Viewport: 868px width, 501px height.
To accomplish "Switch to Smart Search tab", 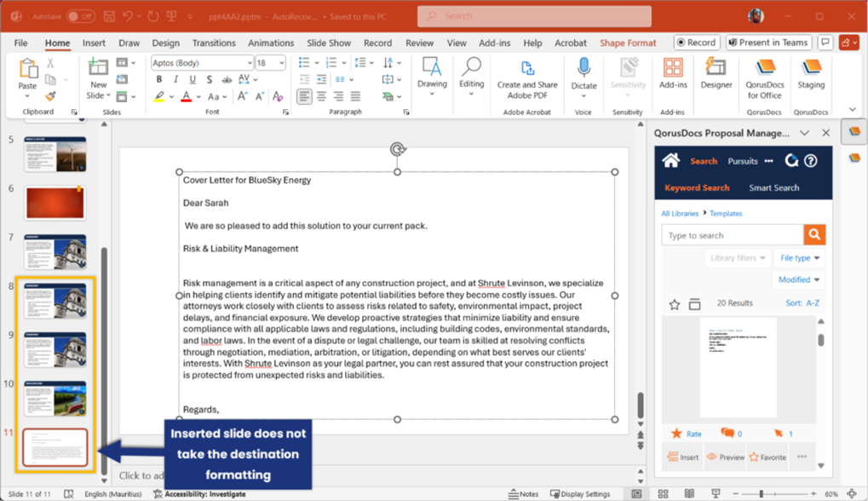I will click(774, 187).
